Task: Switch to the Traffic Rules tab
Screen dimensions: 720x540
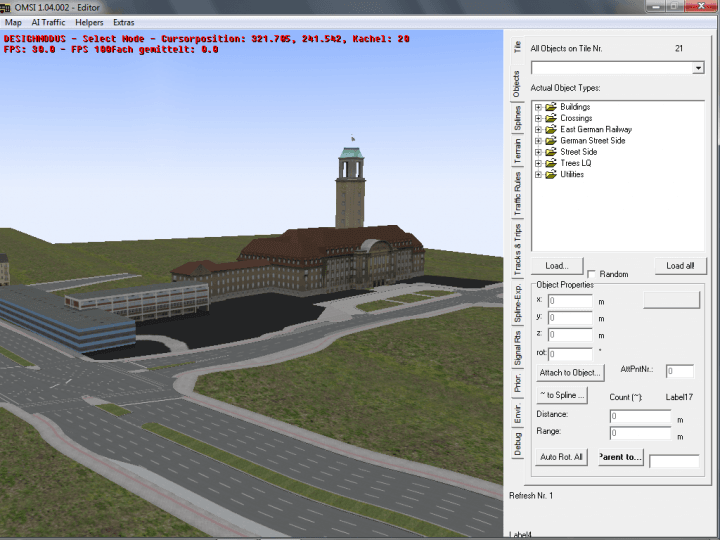Action: click(x=517, y=195)
